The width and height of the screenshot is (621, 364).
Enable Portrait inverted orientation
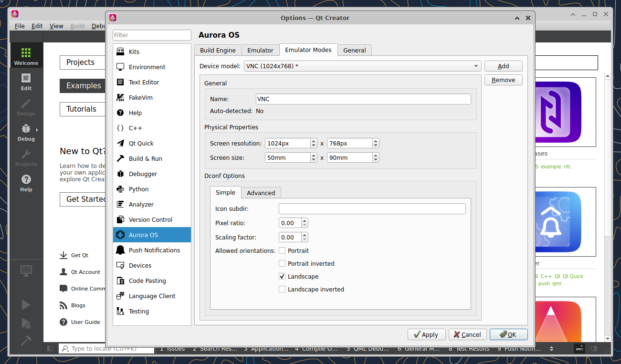282,263
